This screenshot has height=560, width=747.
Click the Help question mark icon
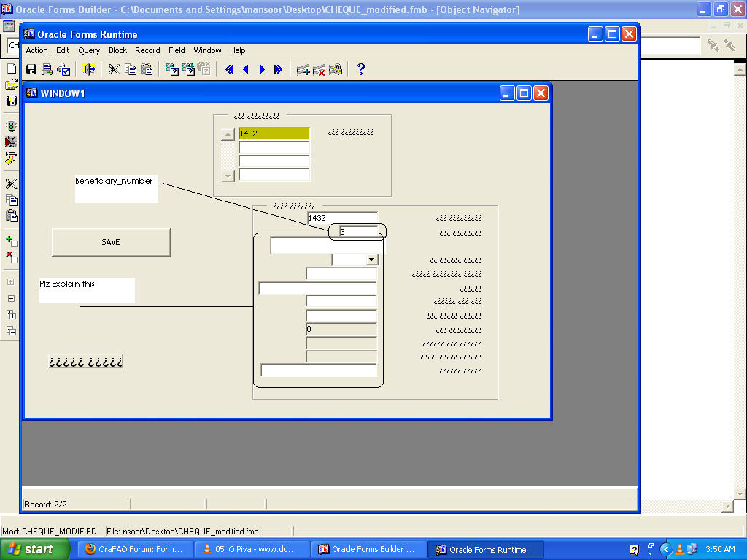(x=360, y=69)
